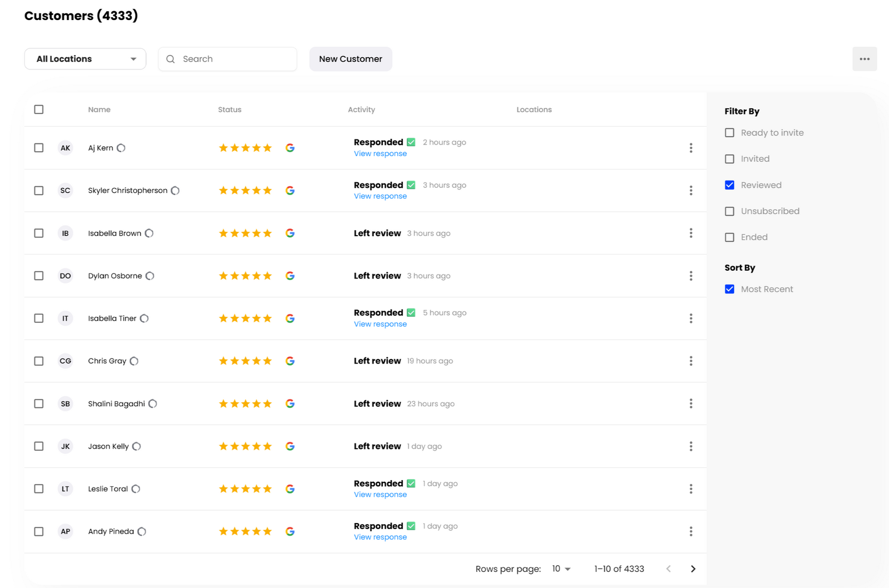Screen dimensions: 889x588
Task: Open the top-right more options ellipsis button
Action: click(865, 59)
